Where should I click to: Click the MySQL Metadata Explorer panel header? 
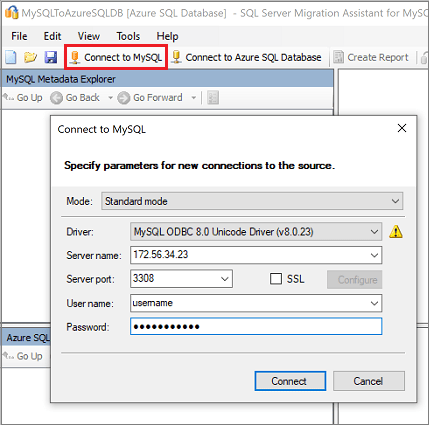(x=168, y=79)
